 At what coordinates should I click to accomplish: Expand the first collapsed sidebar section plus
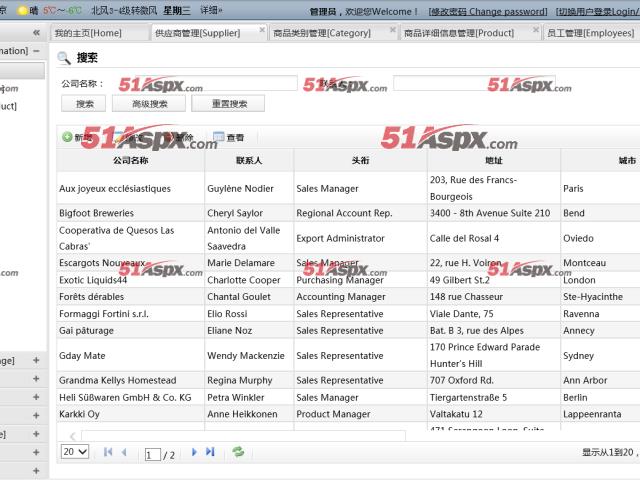click(37, 360)
